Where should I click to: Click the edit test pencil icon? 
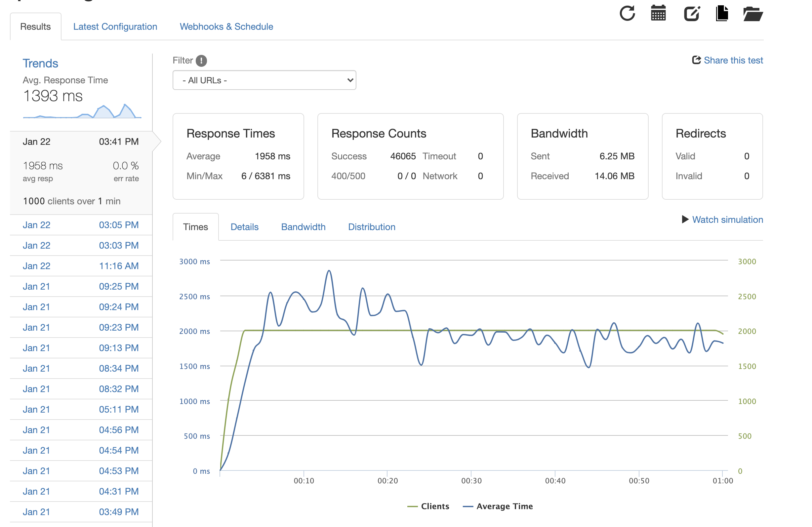pyautogui.click(x=692, y=13)
